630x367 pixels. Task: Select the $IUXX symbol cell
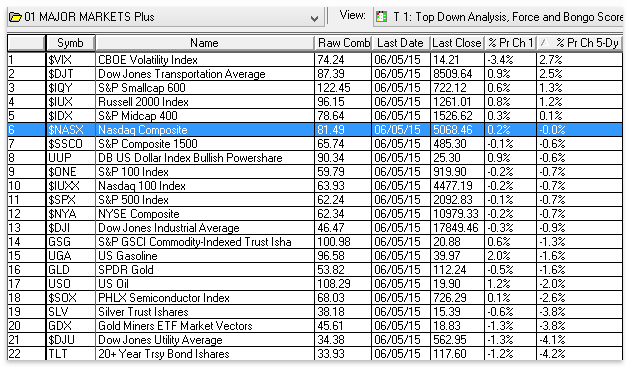tap(71, 186)
